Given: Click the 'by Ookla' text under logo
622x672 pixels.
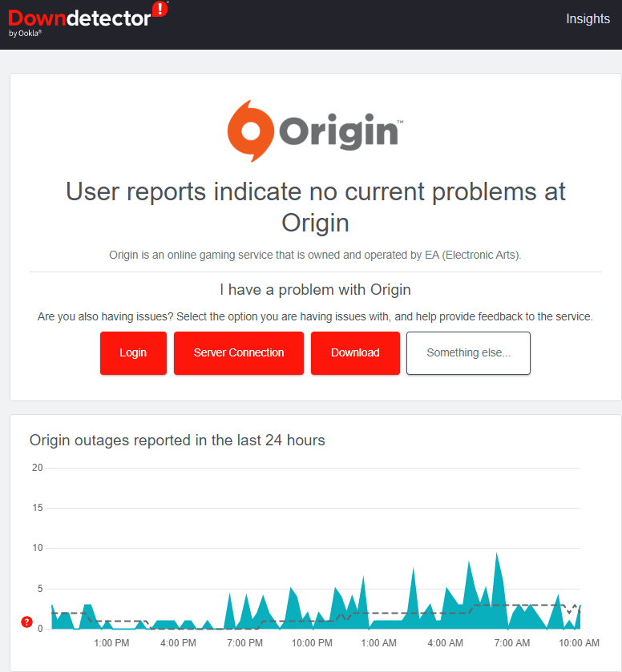Looking at the screenshot, I should pyautogui.click(x=26, y=33).
